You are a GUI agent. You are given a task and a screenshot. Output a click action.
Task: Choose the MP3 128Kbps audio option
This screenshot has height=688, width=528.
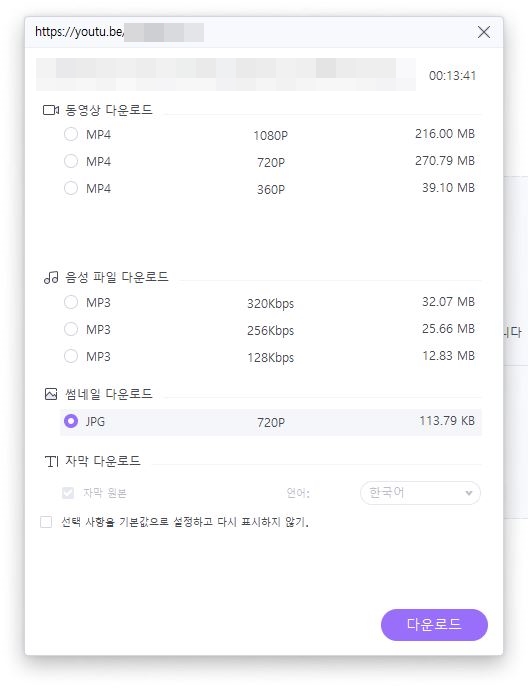[x=71, y=356]
